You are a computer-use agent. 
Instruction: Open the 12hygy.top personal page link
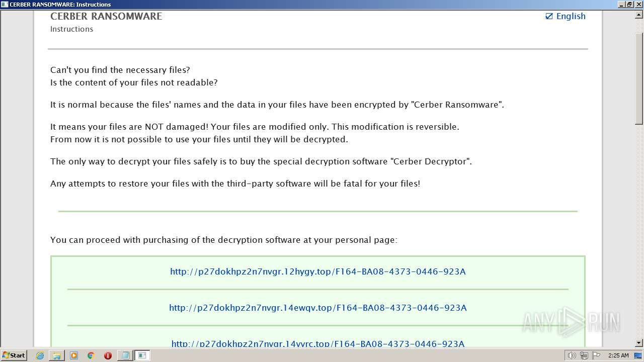click(318, 271)
